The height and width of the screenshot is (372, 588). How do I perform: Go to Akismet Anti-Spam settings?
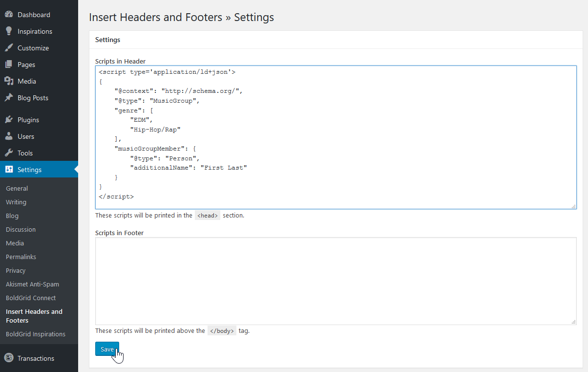coord(32,284)
